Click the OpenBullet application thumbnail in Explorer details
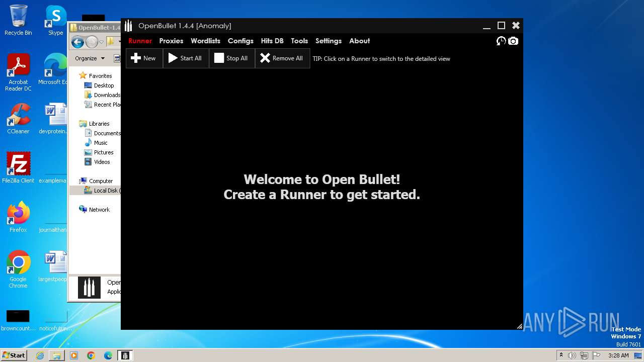Viewport: 644px width, 362px height. 89,288
